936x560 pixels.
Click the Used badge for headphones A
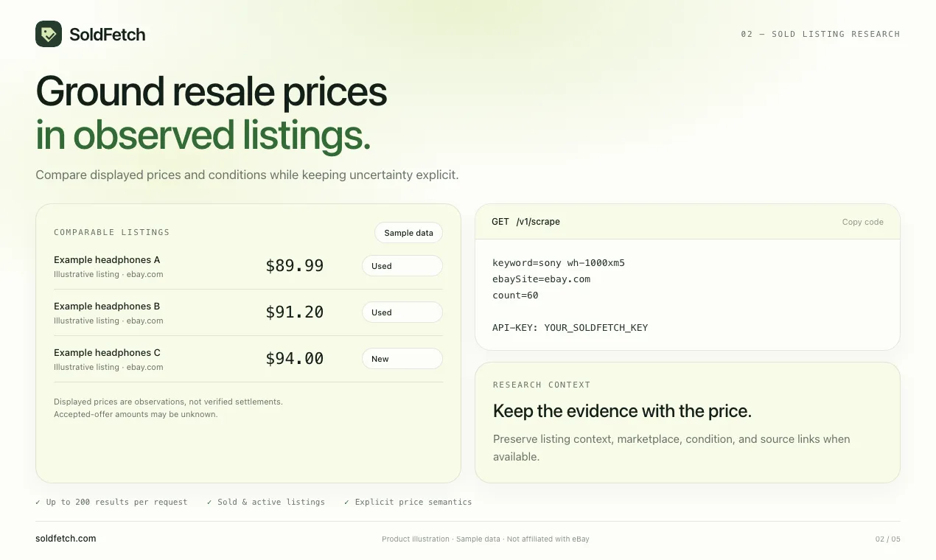402,266
